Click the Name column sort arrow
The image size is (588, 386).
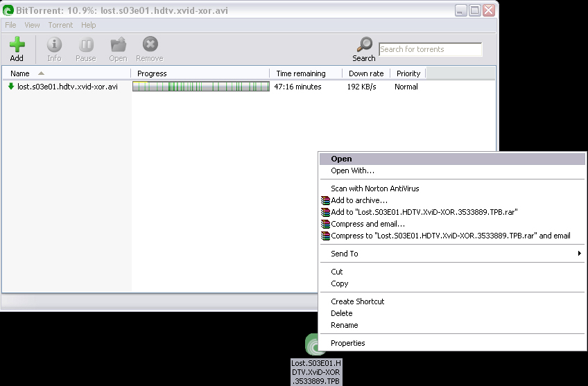click(41, 73)
